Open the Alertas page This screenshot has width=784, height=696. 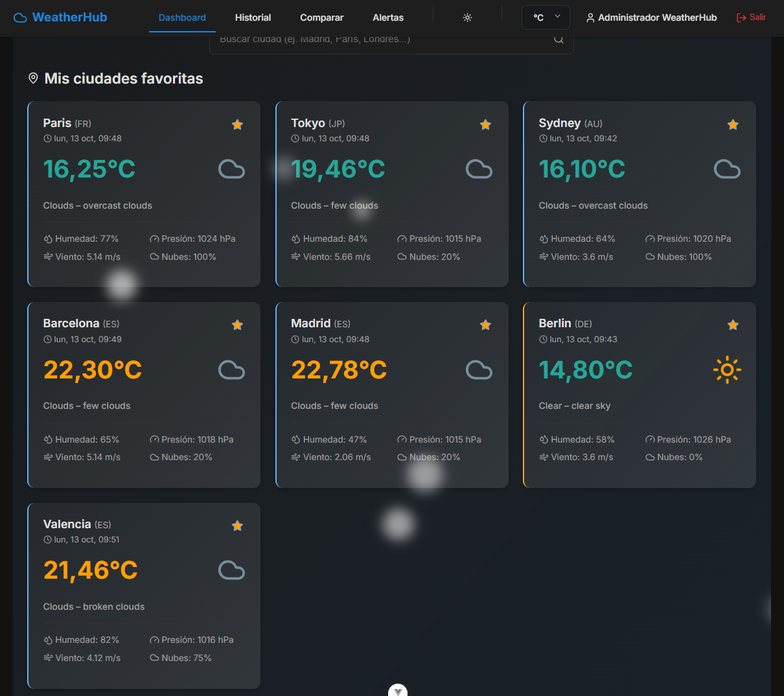387,17
